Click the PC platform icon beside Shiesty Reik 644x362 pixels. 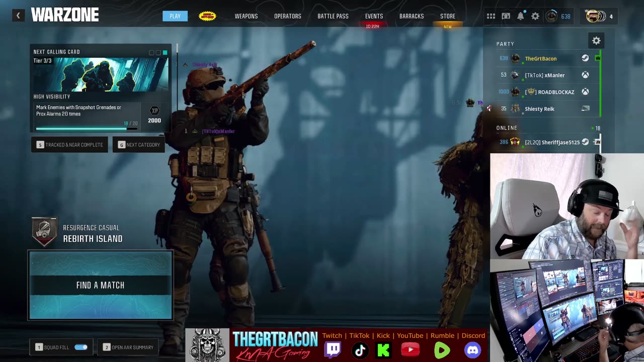585,109
